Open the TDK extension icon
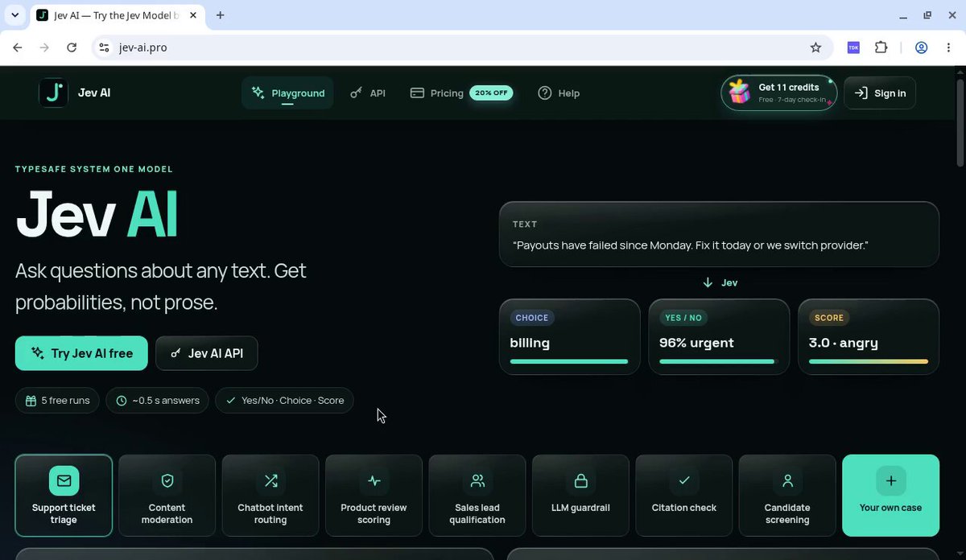The width and height of the screenshot is (966, 560). pos(853,47)
